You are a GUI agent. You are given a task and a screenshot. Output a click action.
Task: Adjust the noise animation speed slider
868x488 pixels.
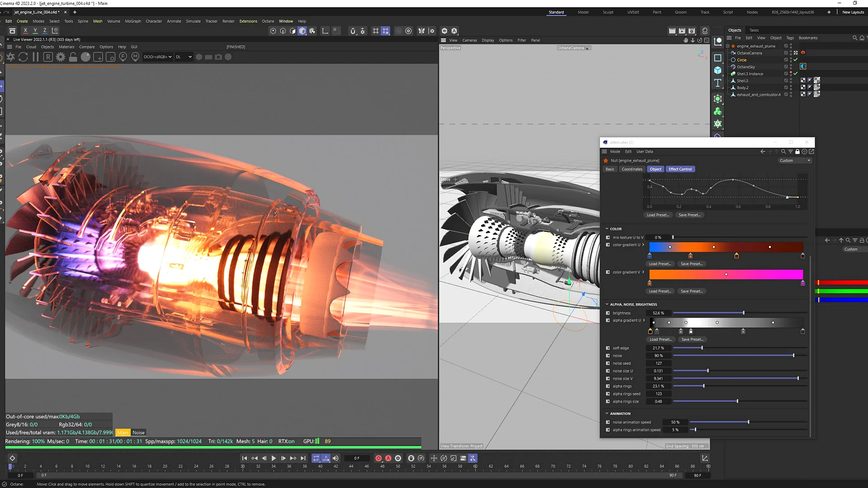click(748, 422)
